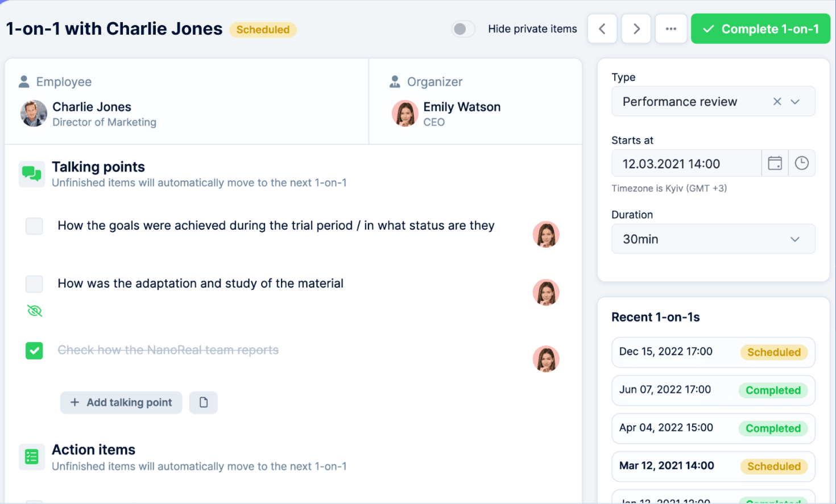This screenshot has height=504, width=836.
Task: Select the Dec 15, 2022 recent 1-on-1
Action: coord(713,352)
